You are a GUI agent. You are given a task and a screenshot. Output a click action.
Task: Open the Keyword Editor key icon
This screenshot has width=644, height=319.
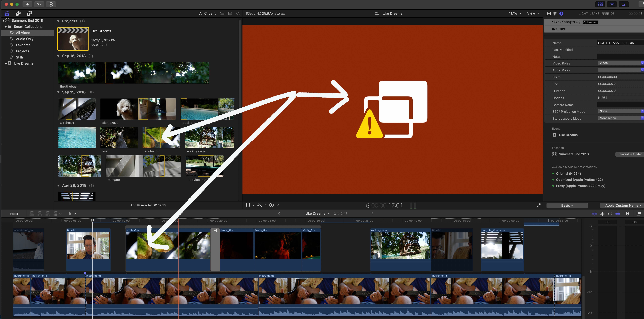tap(39, 4)
